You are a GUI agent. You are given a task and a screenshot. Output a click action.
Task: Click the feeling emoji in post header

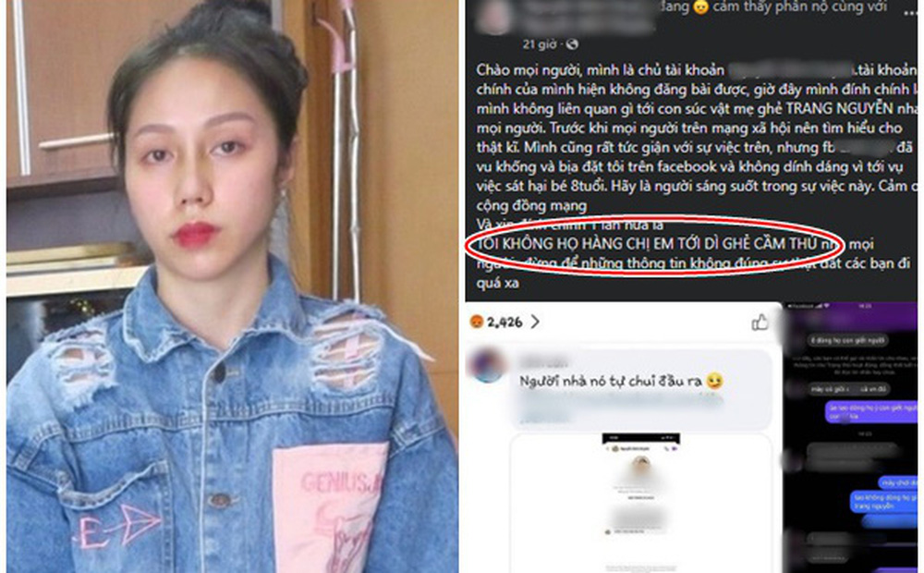(700, 7)
